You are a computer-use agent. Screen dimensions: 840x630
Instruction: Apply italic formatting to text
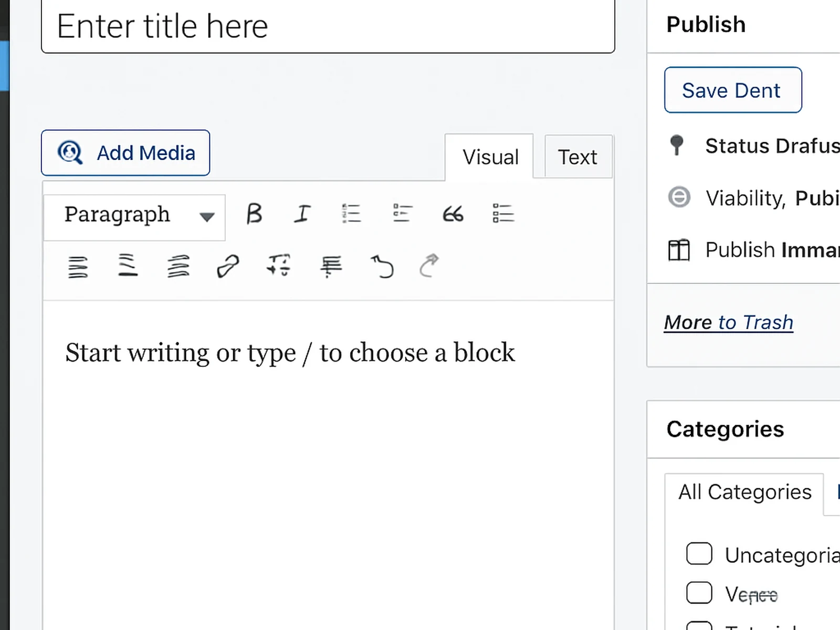click(302, 214)
